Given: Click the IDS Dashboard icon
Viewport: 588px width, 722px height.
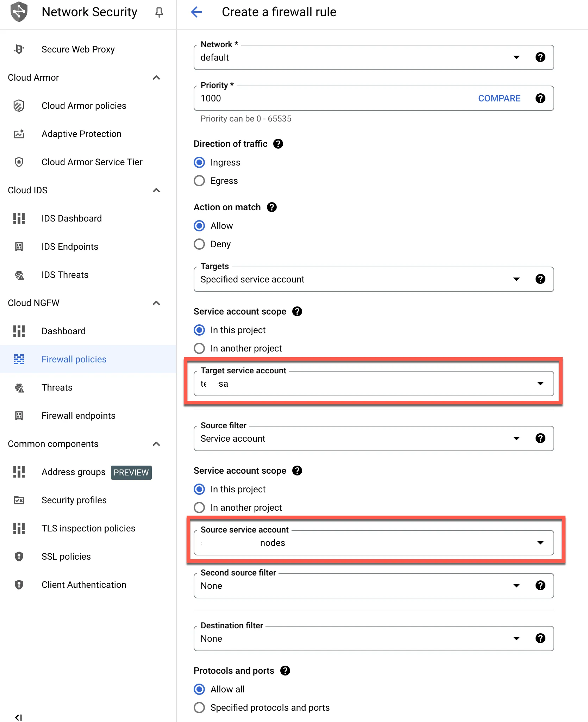Looking at the screenshot, I should pyautogui.click(x=19, y=218).
